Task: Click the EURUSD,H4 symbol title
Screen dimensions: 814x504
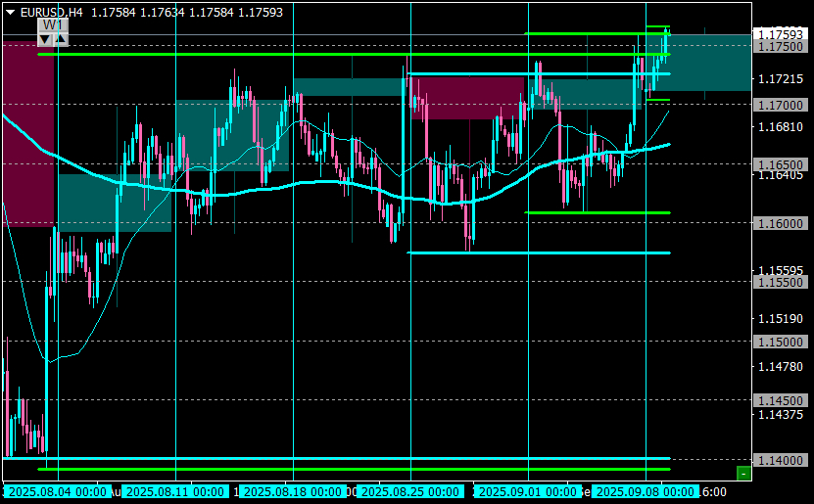Action: 51,12
